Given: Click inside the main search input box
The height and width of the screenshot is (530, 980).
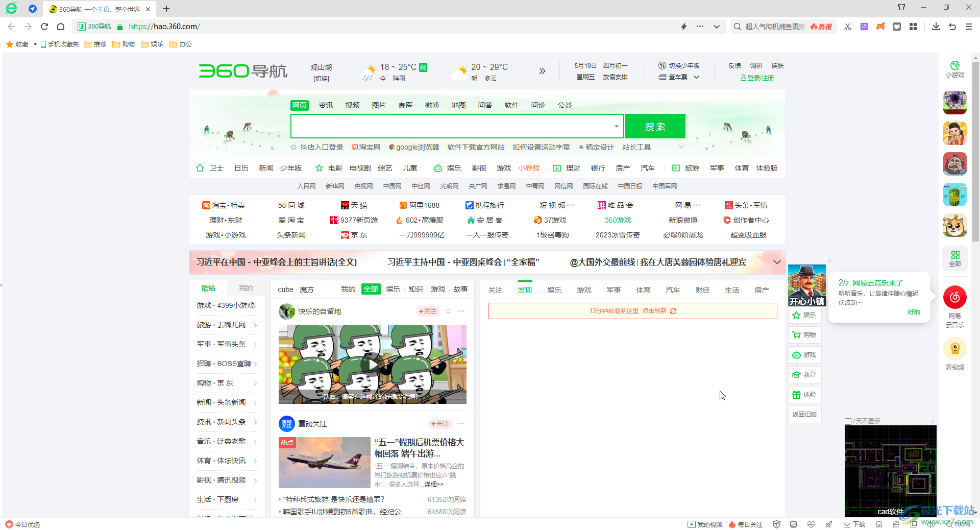Looking at the screenshot, I should pyautogui.click(x=451, y=126).
